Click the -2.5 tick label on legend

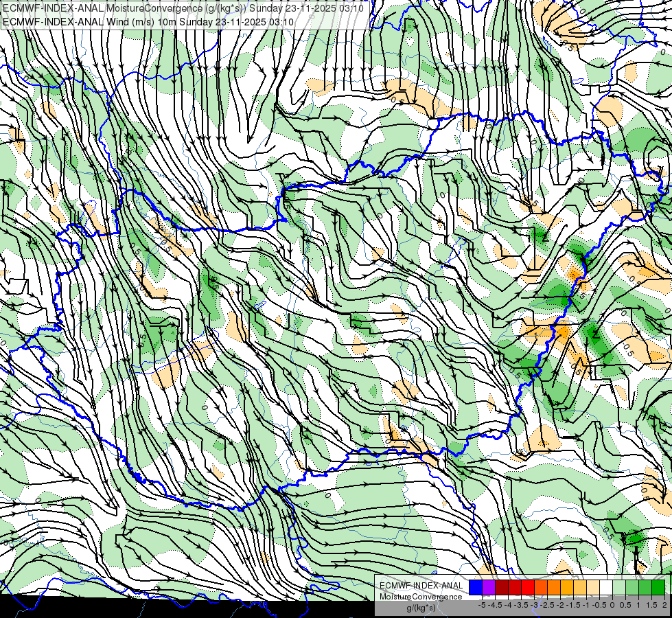pos(547,605)
